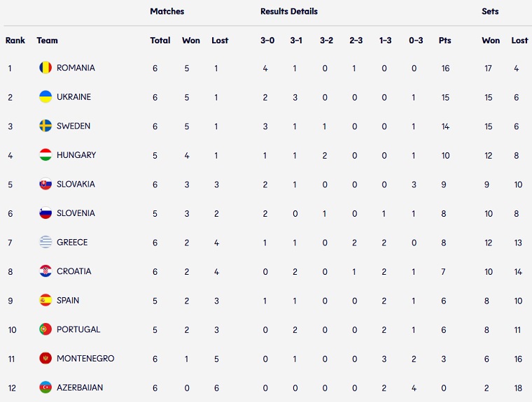The image size is (532, 402).
Task: Click the 3-0 results column header
Action: (x=267, y=41)
